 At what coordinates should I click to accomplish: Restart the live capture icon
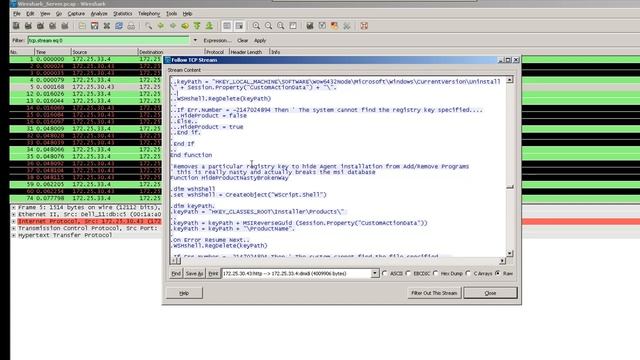click(65, 26)
